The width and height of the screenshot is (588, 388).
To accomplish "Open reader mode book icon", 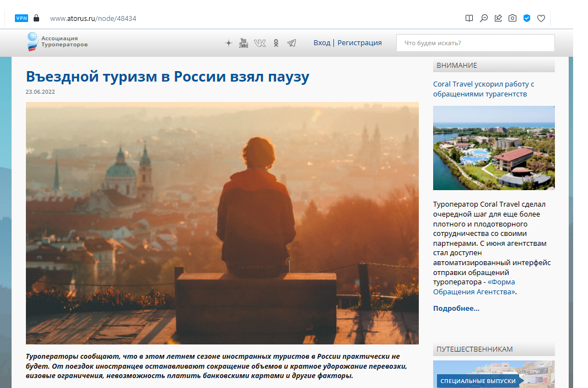I will tap(469, 18).
